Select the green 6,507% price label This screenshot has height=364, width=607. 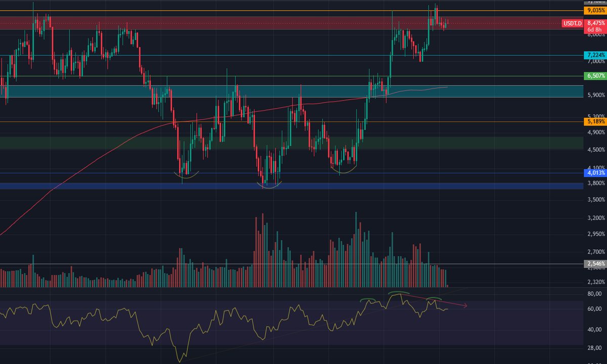(x=595, y=76)
